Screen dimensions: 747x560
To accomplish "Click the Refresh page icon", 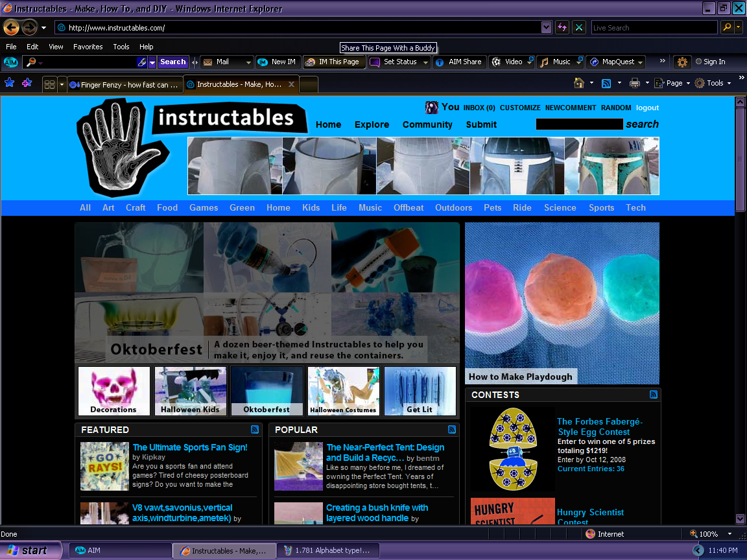I will pos(562,28).
